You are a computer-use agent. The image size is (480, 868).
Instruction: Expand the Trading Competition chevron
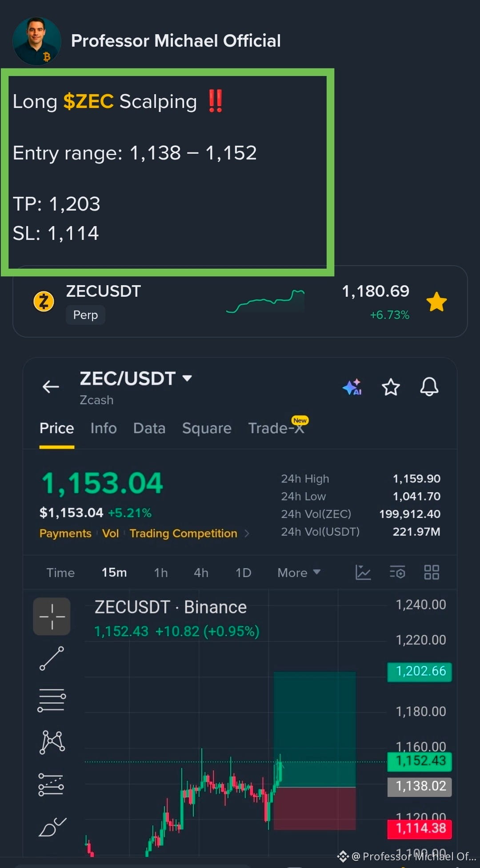[x=247, y=533]
